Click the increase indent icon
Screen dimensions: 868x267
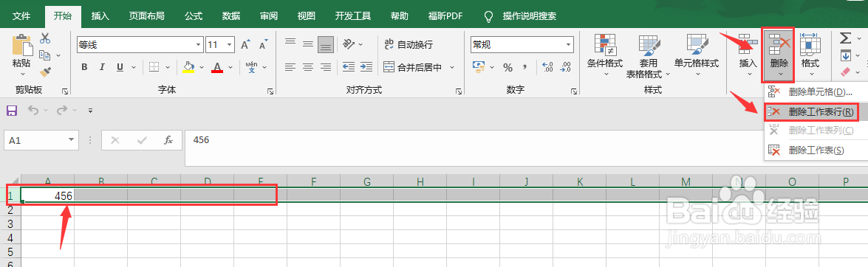click(x=366, y=67)
